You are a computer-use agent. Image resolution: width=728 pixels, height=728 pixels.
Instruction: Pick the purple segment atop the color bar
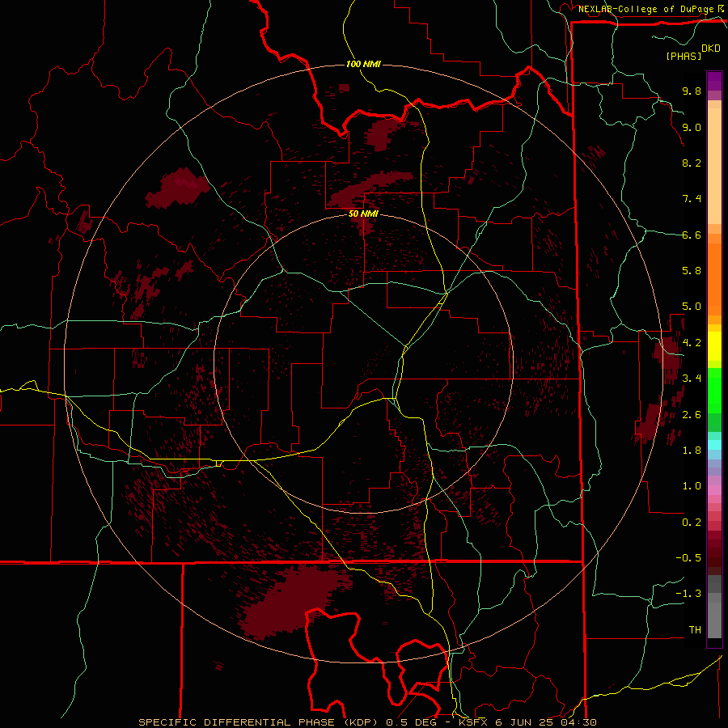pyautogui.click(x=714, y=81)
